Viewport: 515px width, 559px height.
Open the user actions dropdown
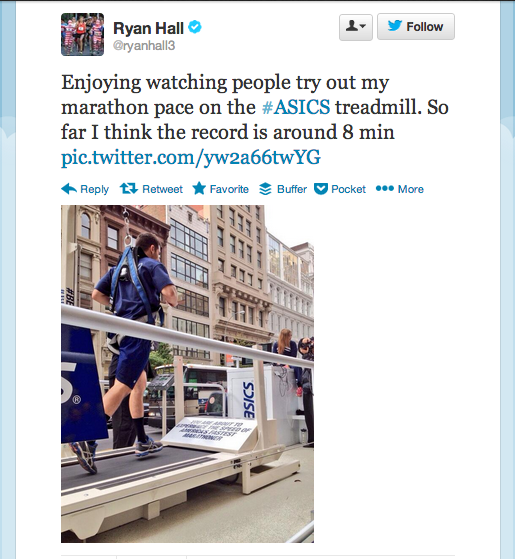[356, 27]
